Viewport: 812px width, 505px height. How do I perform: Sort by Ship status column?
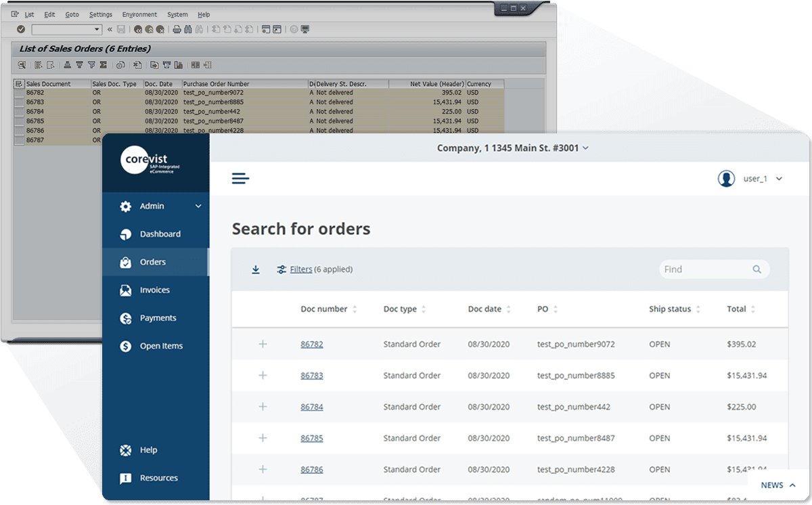coord(675,309)
